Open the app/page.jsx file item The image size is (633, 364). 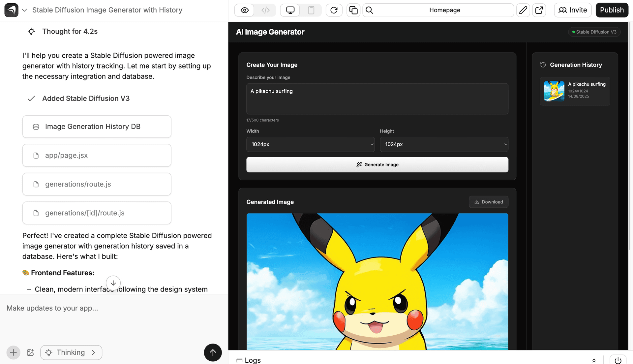click(97, 155)
